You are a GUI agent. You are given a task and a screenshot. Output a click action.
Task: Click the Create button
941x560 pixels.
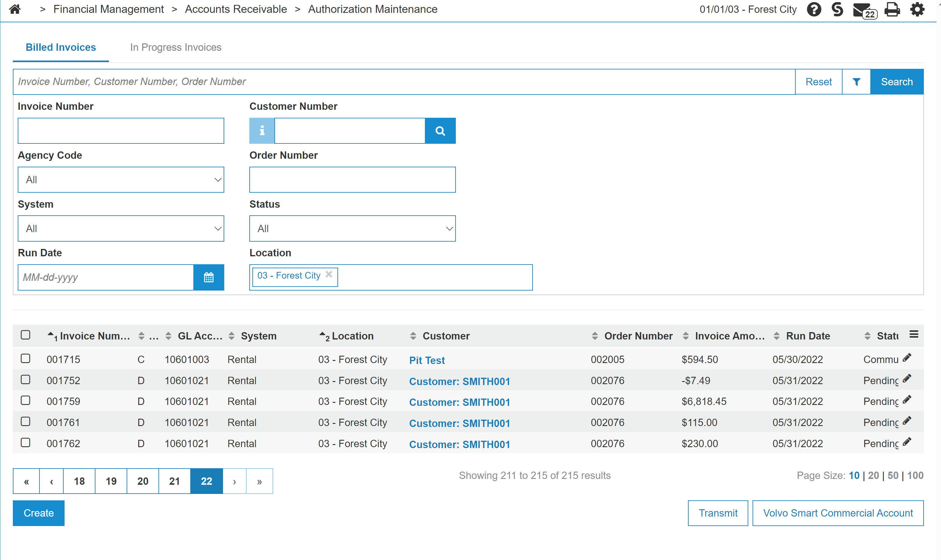(x=39, y=513)
